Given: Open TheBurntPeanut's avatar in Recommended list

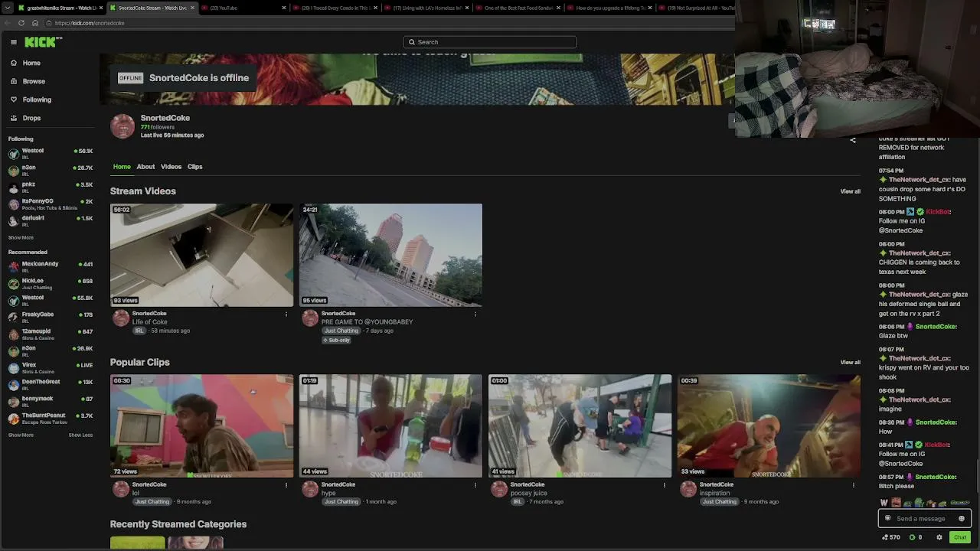Looking at the screenshot, I should tap(13, 419).
